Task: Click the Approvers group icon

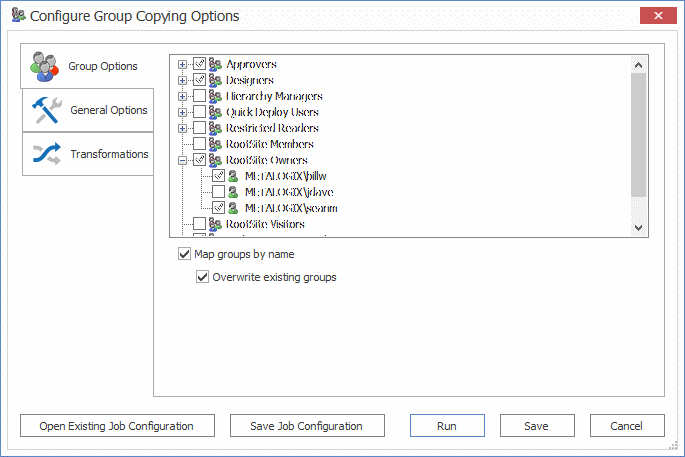Action: [215, 65]
